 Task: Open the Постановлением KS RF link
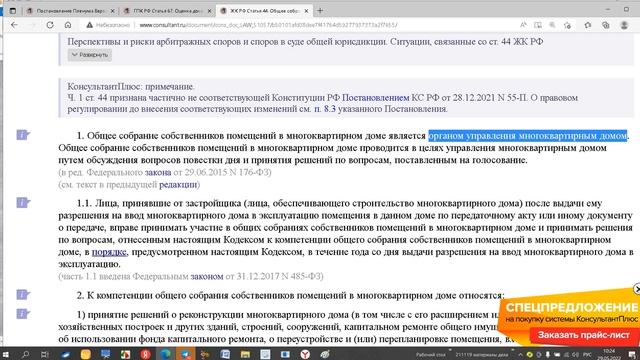[376, 98]
